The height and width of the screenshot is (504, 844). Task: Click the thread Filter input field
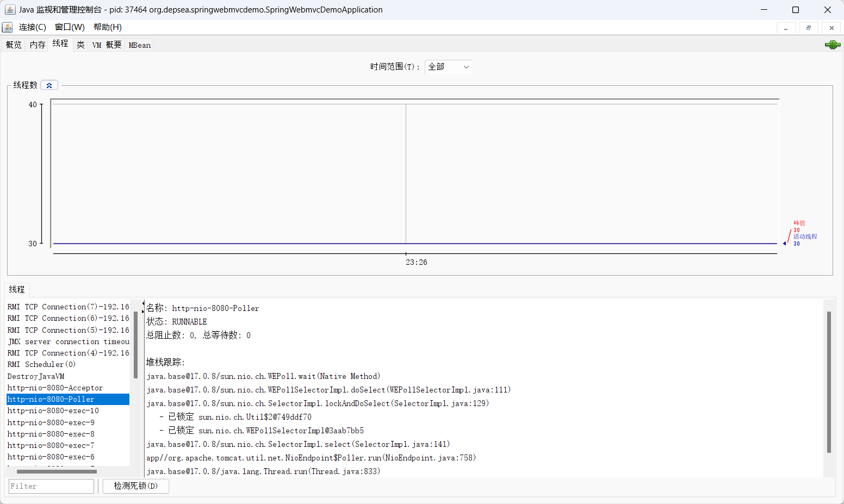[x=52, y=486]
